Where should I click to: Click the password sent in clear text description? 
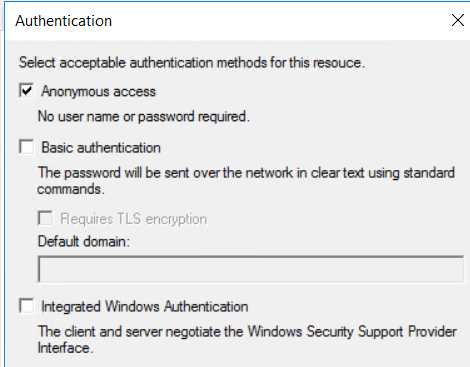click(x=246, y=181)
